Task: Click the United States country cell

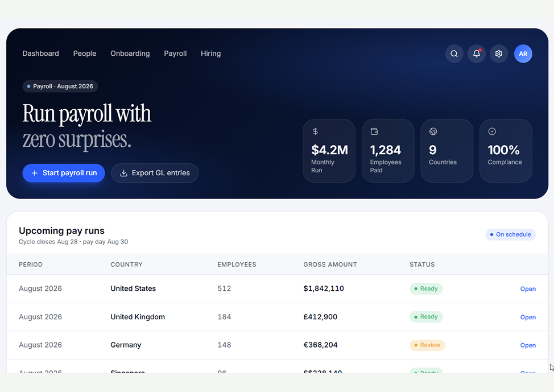Action: (x=133, y=288)
